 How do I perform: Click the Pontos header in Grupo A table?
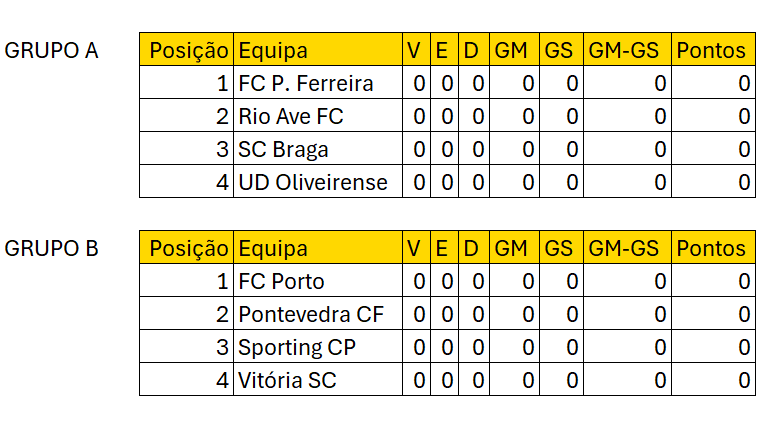tap(711, 50)
